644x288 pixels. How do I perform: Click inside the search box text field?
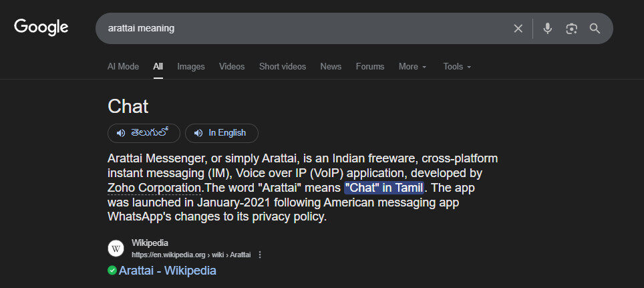point(301,28)
